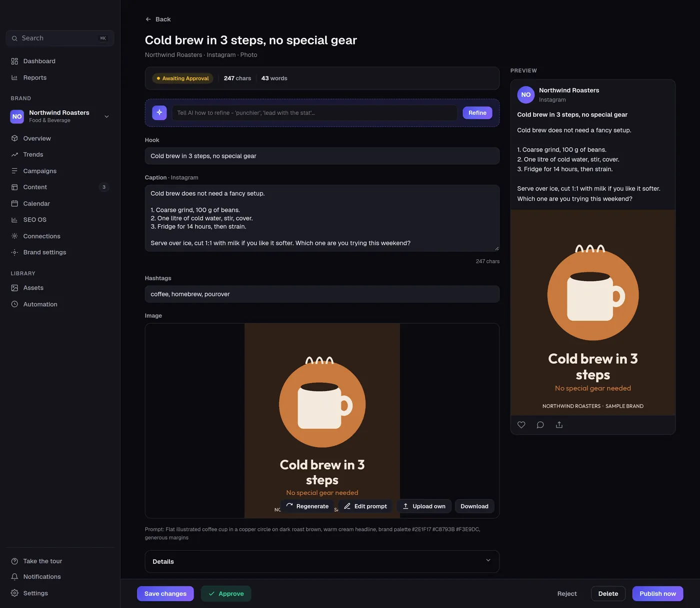Click the Hook text field
The width and height of the screenshot is (700, 608).
pyautogui.click(x=322, y=156)
